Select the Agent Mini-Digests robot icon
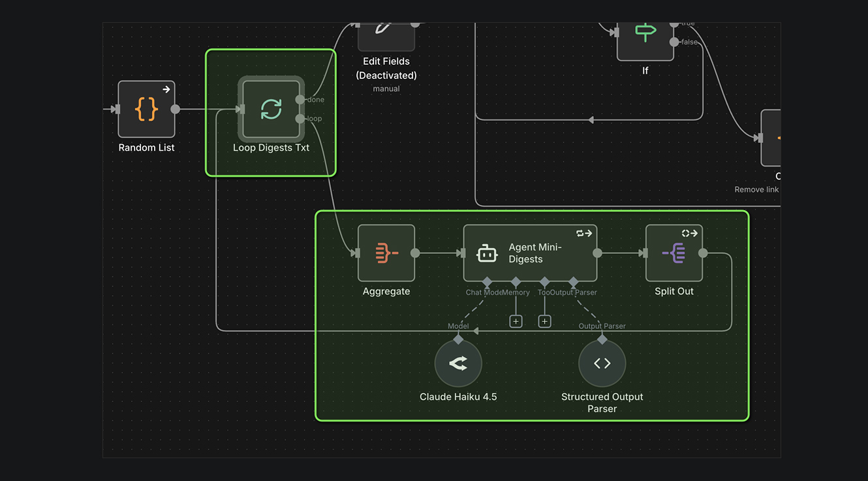 click(x=487, y=253)
